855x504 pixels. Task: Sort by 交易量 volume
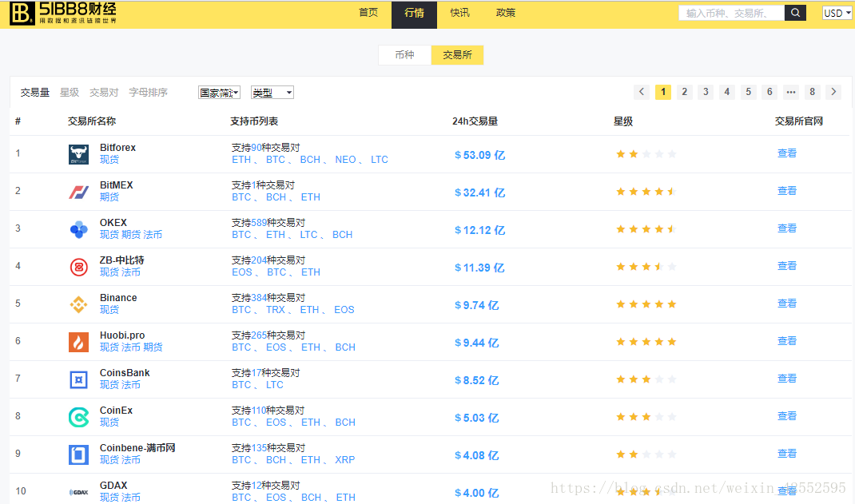[35, 93]
